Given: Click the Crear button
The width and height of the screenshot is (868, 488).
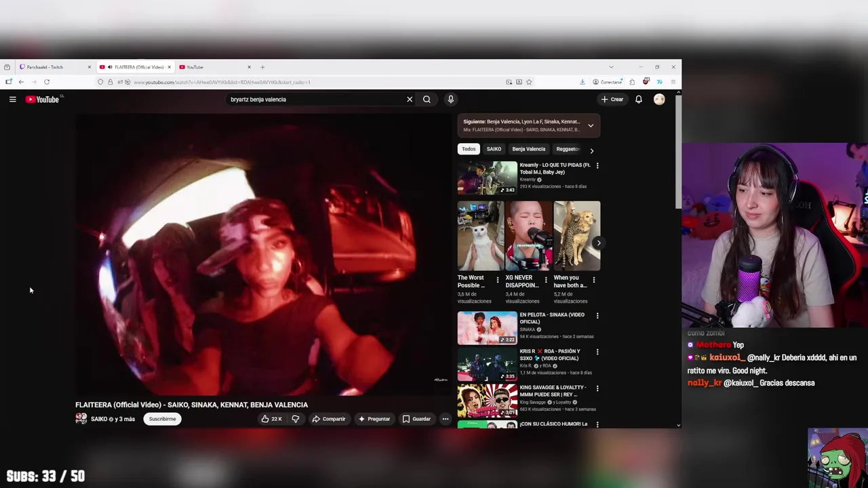Looking at the screenshot, I should [x=612, y=100].
